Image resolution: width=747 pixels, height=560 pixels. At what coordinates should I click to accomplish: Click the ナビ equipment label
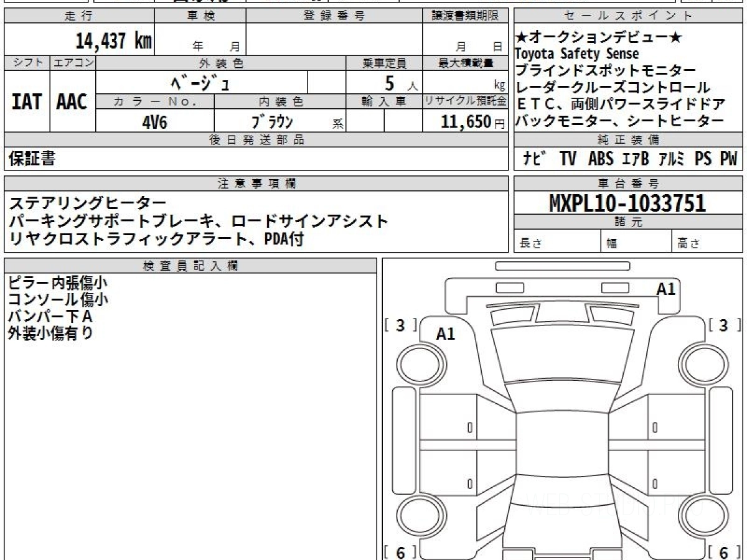[x=535, y=159]
